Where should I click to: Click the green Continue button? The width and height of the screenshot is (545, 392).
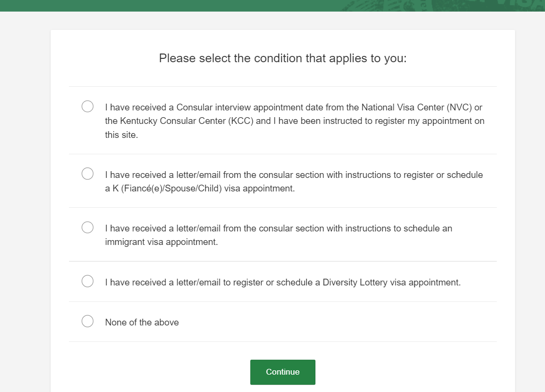[283, 372]
